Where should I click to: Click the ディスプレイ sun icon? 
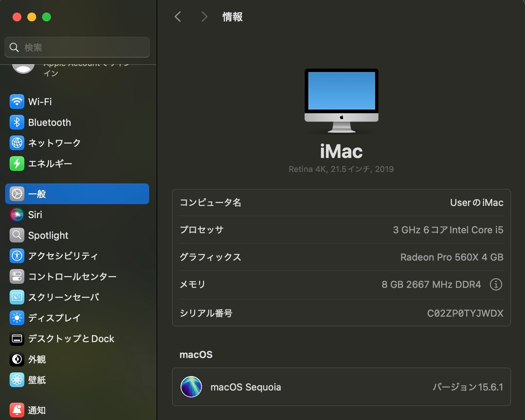pyautogui.click(x=17, y=318)
